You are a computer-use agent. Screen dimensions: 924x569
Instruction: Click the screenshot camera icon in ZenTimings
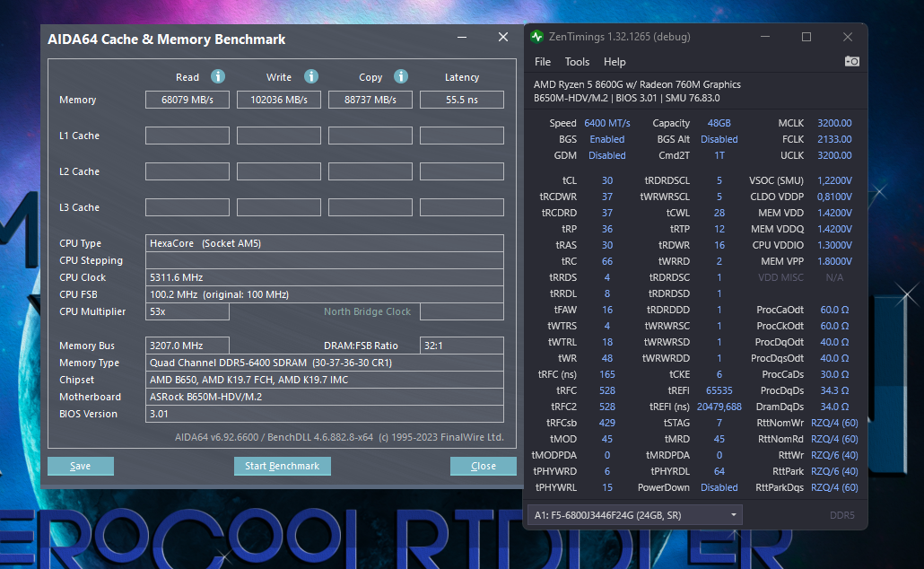[851, 62]
